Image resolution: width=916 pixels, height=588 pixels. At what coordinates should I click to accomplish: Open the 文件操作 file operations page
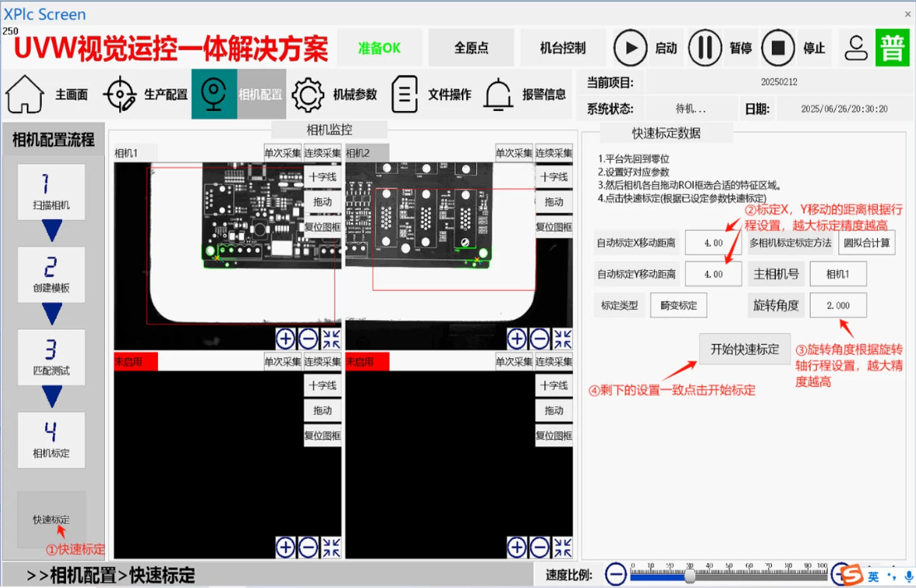point(431,94)
